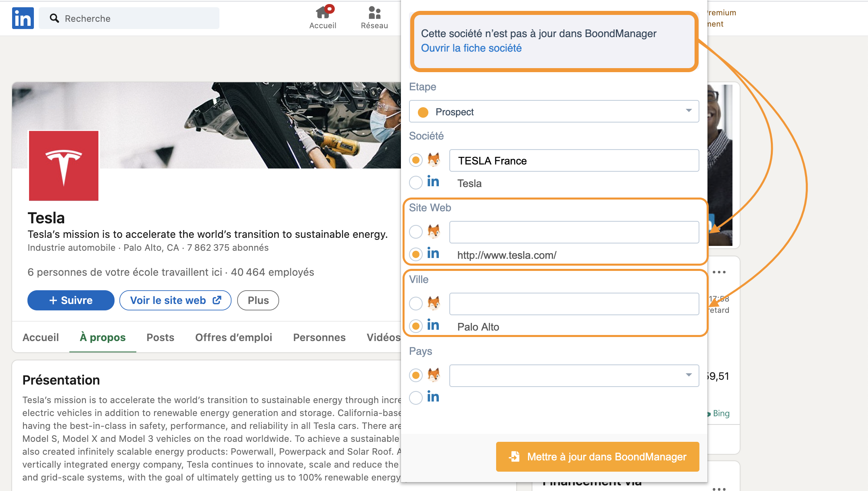The height and width of the screenshot is (491, 868).
Task: Click 6 personnes de votre école link
Action: click(125, 272)
